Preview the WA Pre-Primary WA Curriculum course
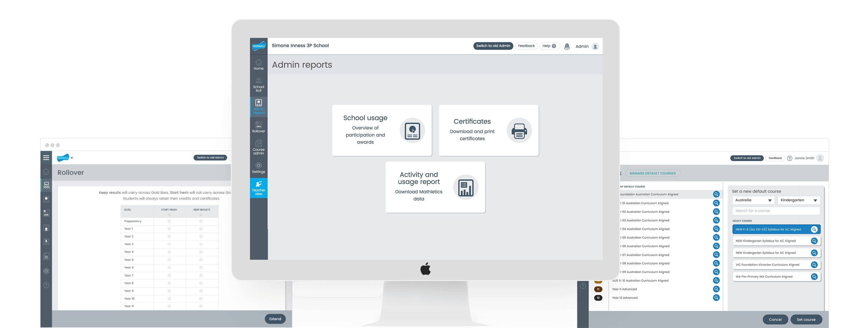 pyautogui.click(x=814, y=277)
